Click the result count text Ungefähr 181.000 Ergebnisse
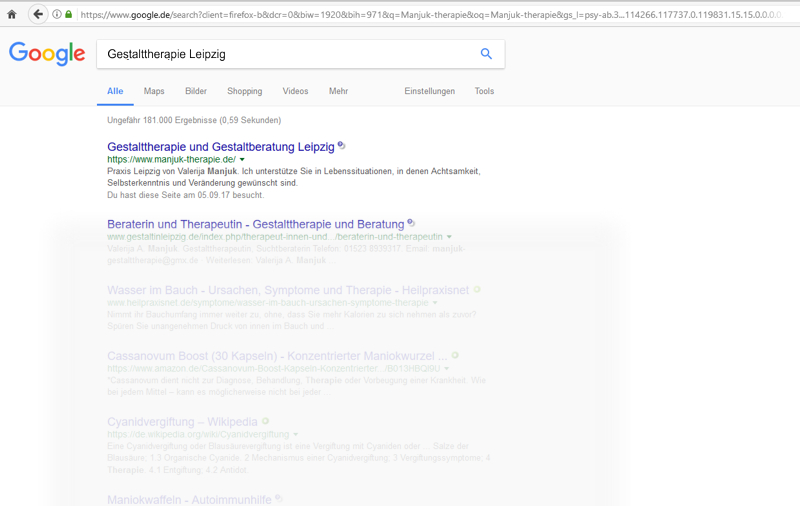The image size is (800, 506). pyautogui.click(x=194, y=120)
